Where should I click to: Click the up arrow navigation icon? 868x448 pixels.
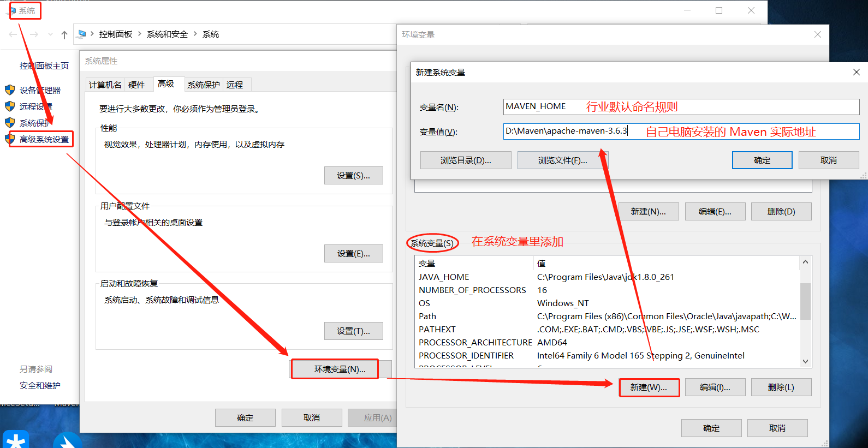(64, 35)
